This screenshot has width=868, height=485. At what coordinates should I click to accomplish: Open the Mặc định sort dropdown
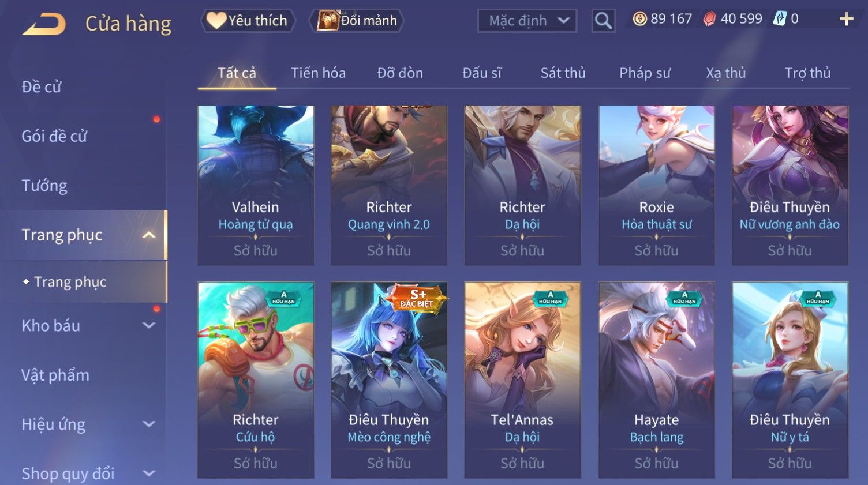[527, 21]
